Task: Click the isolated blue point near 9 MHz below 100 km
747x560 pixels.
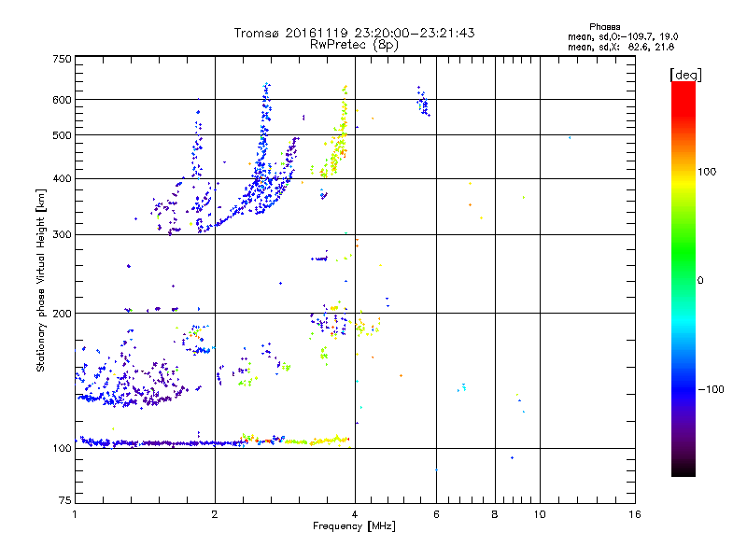Action: pyautogui.click(x=512, y=458)
